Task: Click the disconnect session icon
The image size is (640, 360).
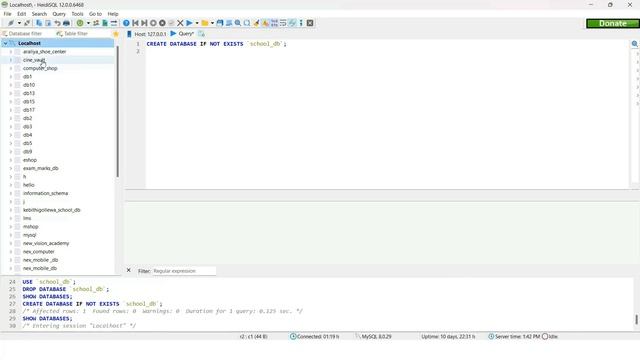Action: click(x=27, y=23)
